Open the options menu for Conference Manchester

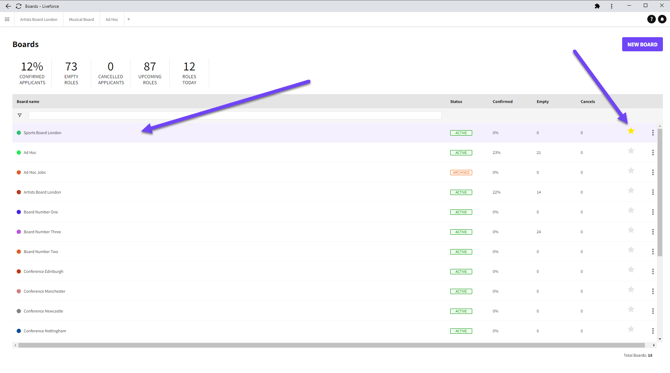652,291
